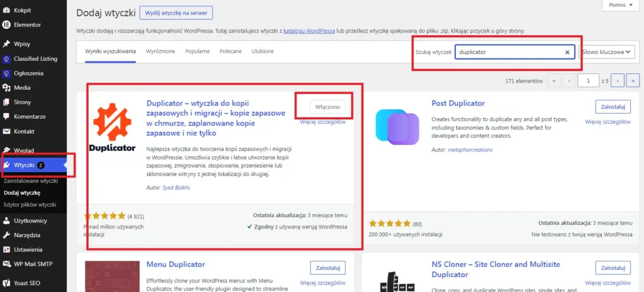Open the Popularne tab
This screenshot has width=644, height=292.
point(197,51)
